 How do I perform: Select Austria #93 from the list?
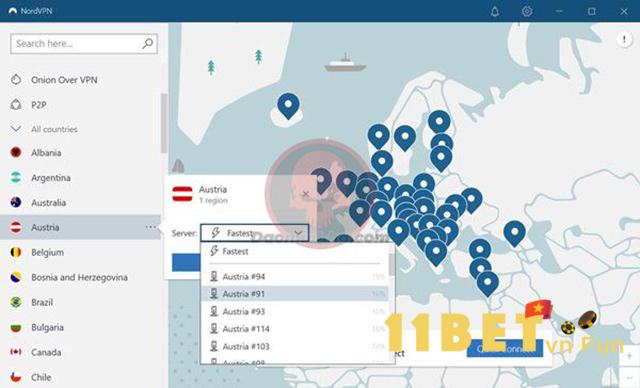295,311
